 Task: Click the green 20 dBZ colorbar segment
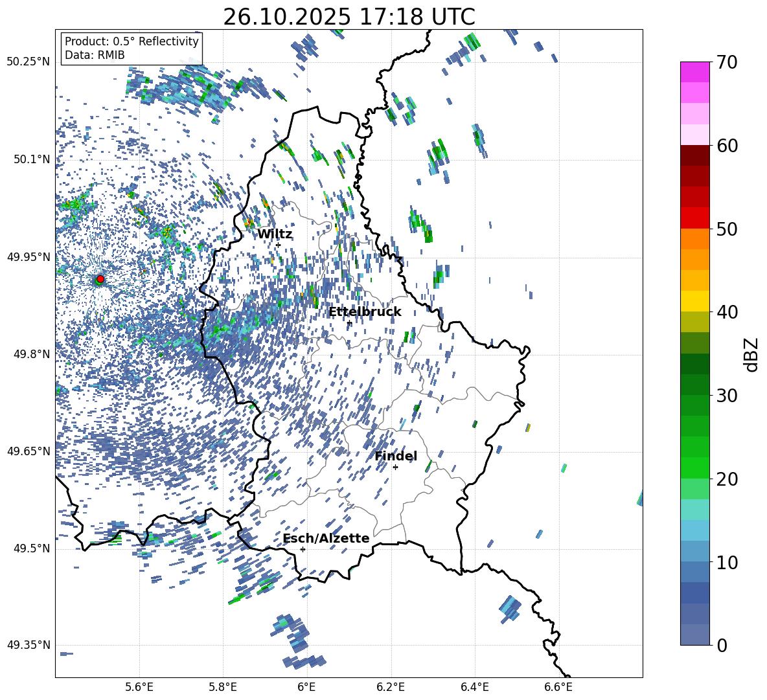[694, 468]
